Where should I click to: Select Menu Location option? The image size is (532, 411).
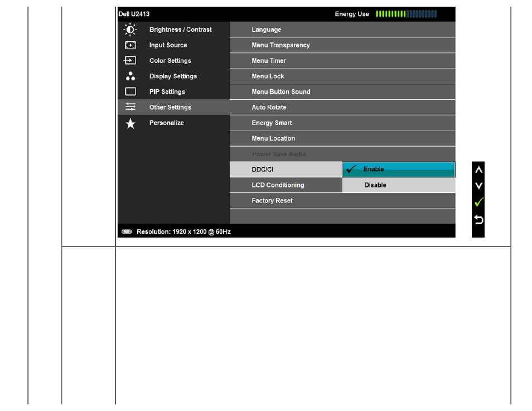point(342,138)
